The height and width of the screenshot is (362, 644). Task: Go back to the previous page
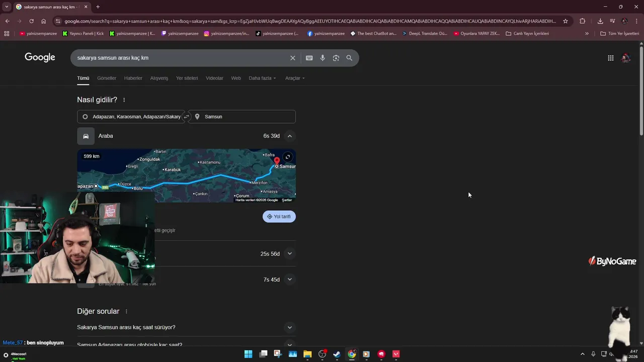[7, 21]
